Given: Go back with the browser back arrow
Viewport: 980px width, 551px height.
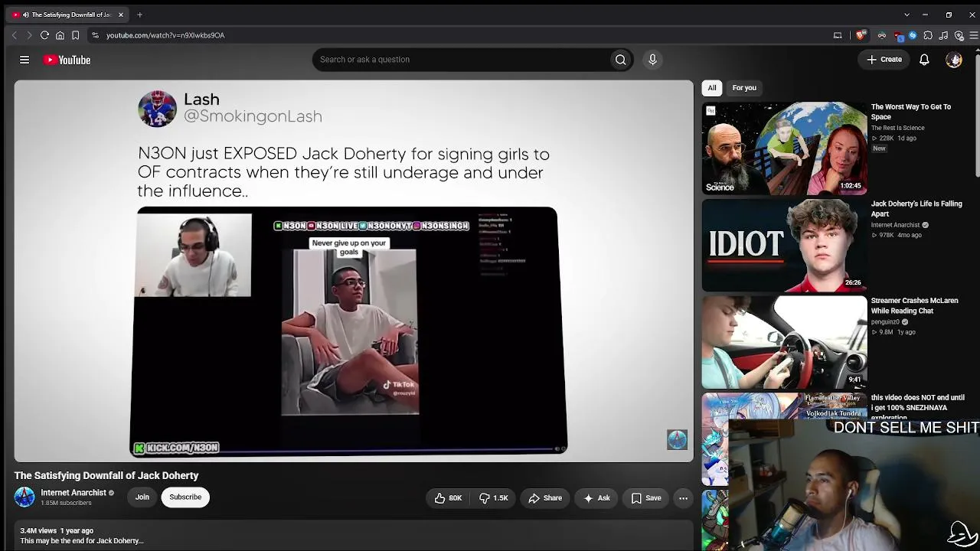Looking at the screenshot, I should coord(14,35).
